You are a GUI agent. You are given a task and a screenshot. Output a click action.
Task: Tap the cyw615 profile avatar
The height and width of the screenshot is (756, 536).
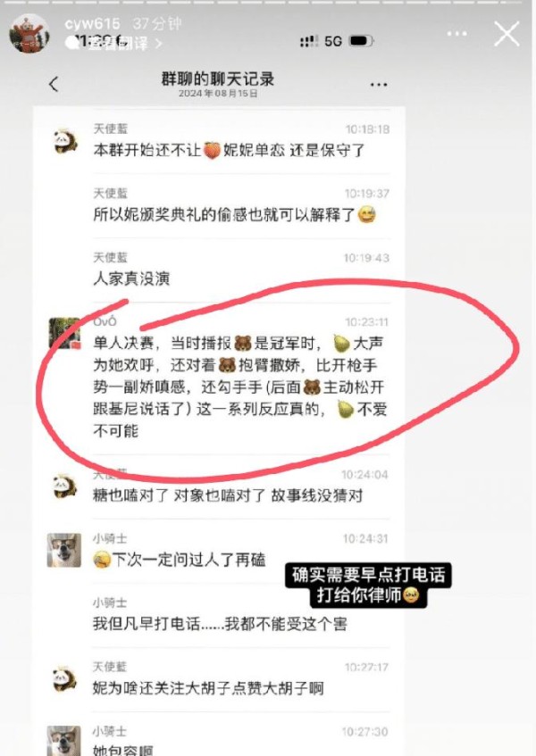point(29,33)
